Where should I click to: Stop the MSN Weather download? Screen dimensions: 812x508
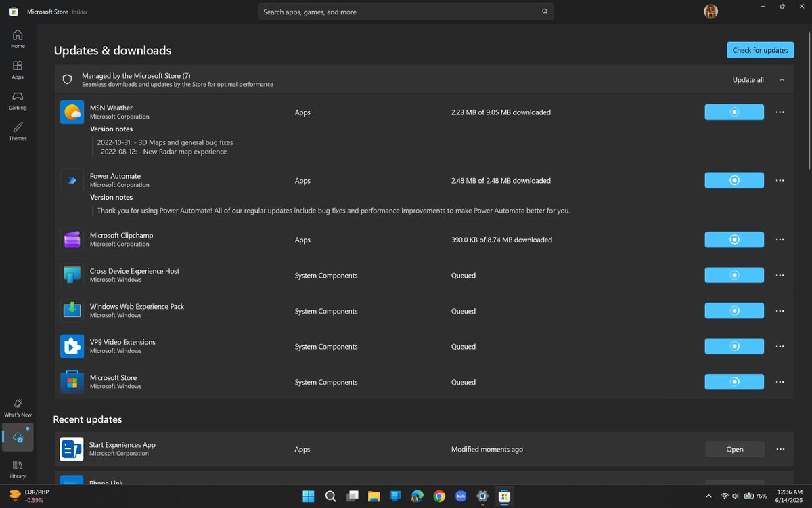click(x=734, y=112)
